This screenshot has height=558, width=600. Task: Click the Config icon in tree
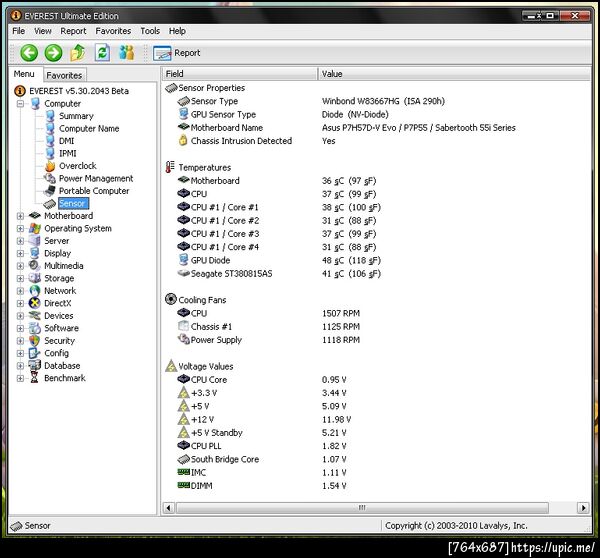pos(35,353)
